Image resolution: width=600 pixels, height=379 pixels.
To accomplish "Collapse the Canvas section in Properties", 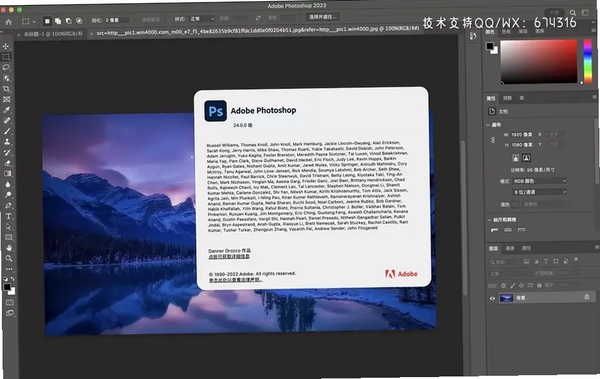I will (488, 125).
